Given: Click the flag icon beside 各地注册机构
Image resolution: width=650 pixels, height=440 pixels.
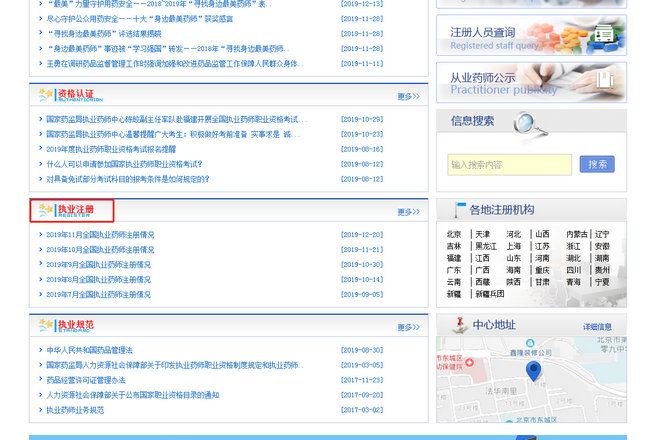Looking at the screenshot, I should (x=459, y=211).
